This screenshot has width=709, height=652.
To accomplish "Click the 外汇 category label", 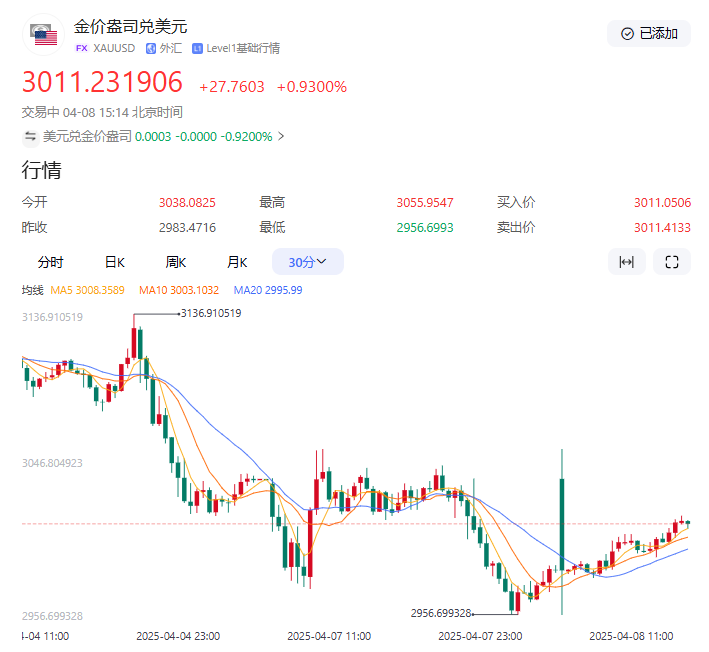I will coord(170,48).
